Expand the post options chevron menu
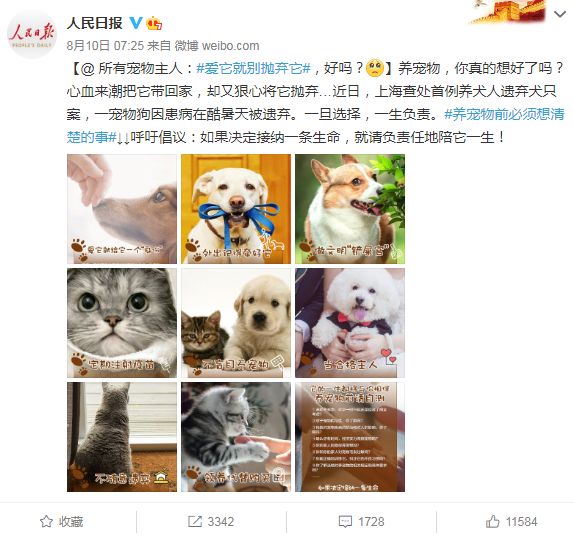The image size is (574, 541). [x=560, y=14]
